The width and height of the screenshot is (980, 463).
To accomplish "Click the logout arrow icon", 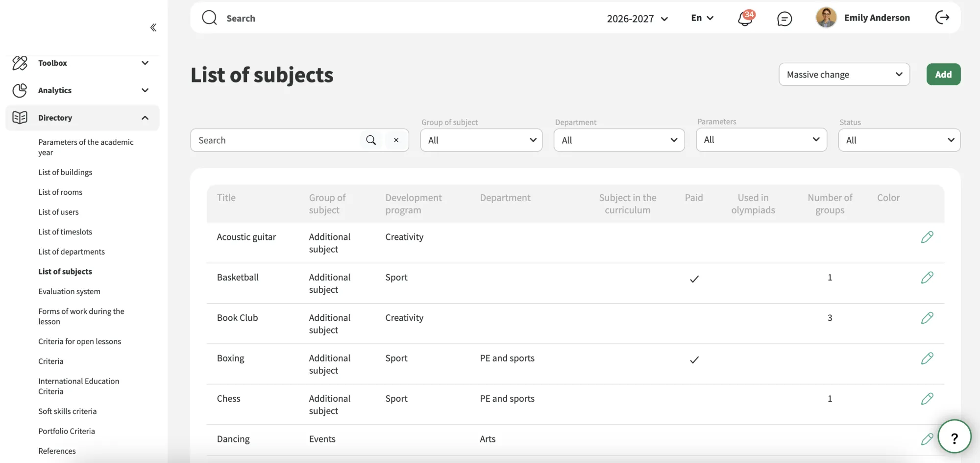I will (942, 18).
